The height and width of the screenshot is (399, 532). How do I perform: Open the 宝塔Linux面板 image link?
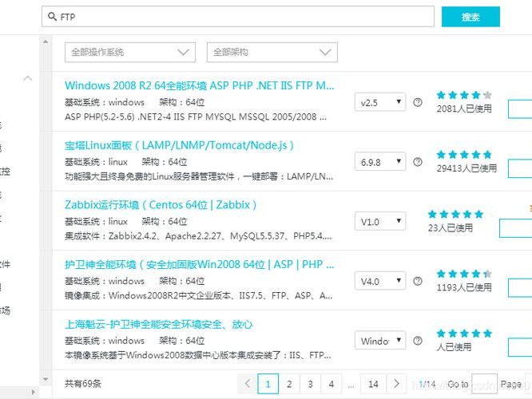click(x=179, y=145)
